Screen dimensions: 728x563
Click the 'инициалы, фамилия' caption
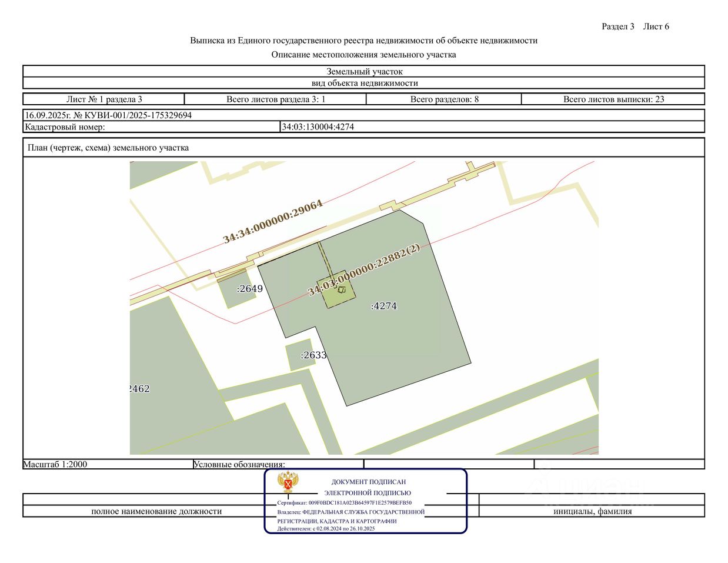click(592, 511)
